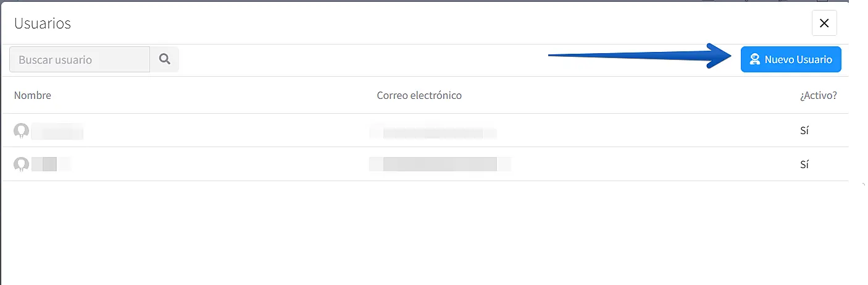Viewport: 868px width, 285px height.
Task: Click the first row's Sí status
Action: 804,131
